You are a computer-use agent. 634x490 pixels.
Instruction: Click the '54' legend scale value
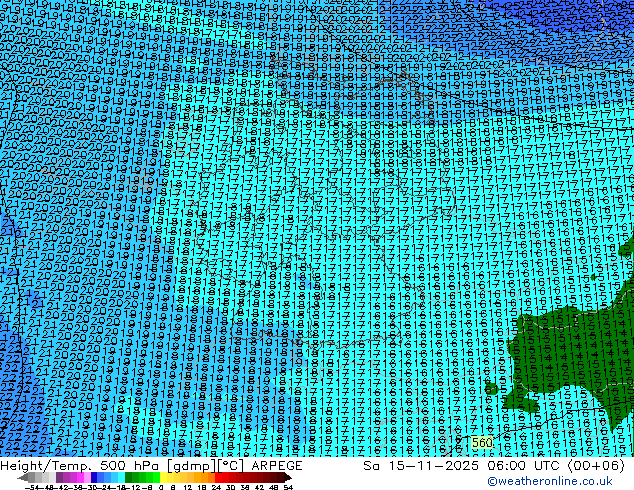pos(287,488)
